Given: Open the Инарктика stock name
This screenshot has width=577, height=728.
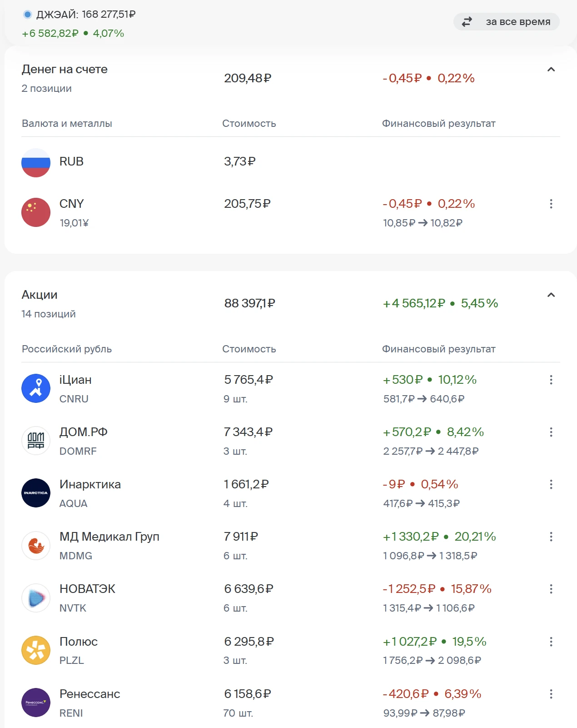Looking at the screenshot, I should pos(90,484).
